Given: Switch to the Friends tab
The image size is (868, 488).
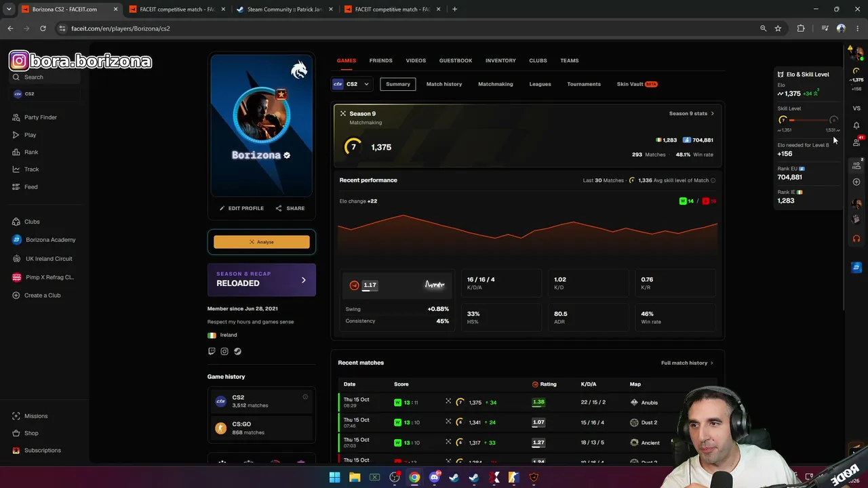Looking at the screenshot, I should pyautogui.click(x=380, y=60).
